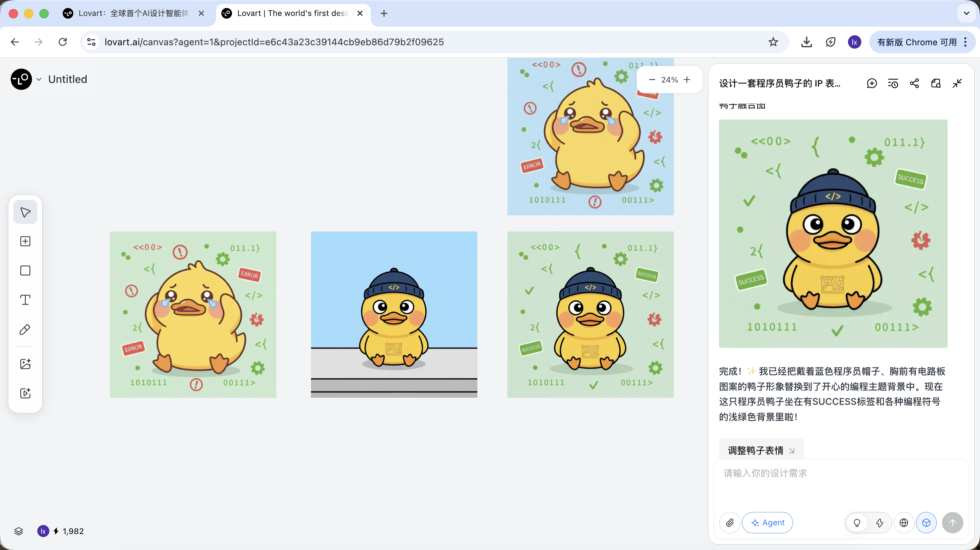Click the share icon in chat header
Viewport: 980px width, 550px height.
coord(914,83)
